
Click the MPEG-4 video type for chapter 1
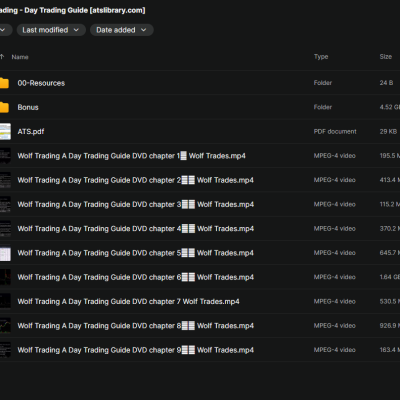coord(335,156)
